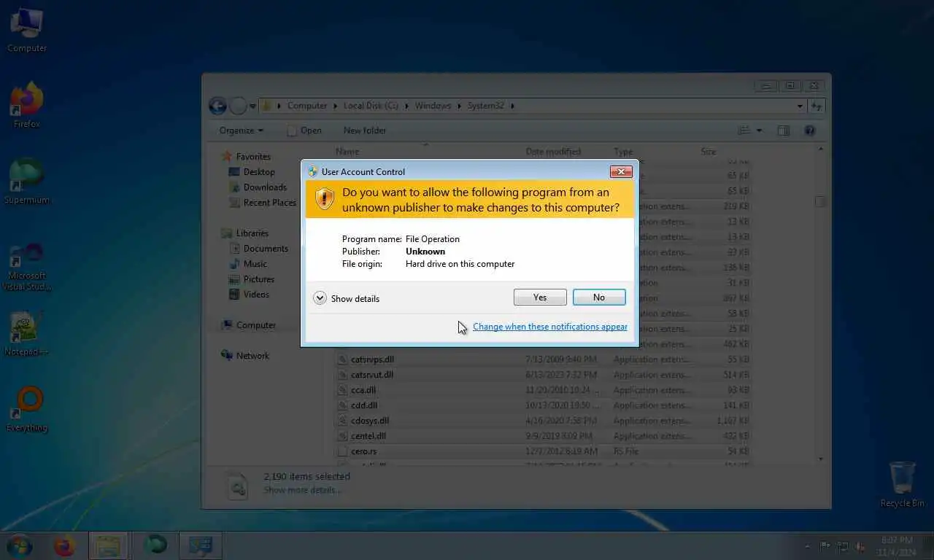This screenshot has width=934, height=560.
Task: Click the Firefox taskbar icon
Action: (64, 545)
